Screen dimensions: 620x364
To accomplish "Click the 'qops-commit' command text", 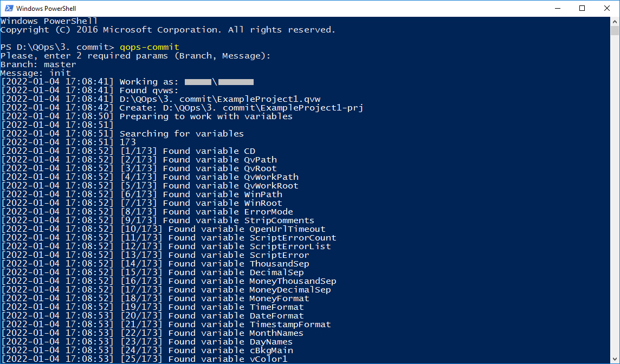I will pos(150,47).
